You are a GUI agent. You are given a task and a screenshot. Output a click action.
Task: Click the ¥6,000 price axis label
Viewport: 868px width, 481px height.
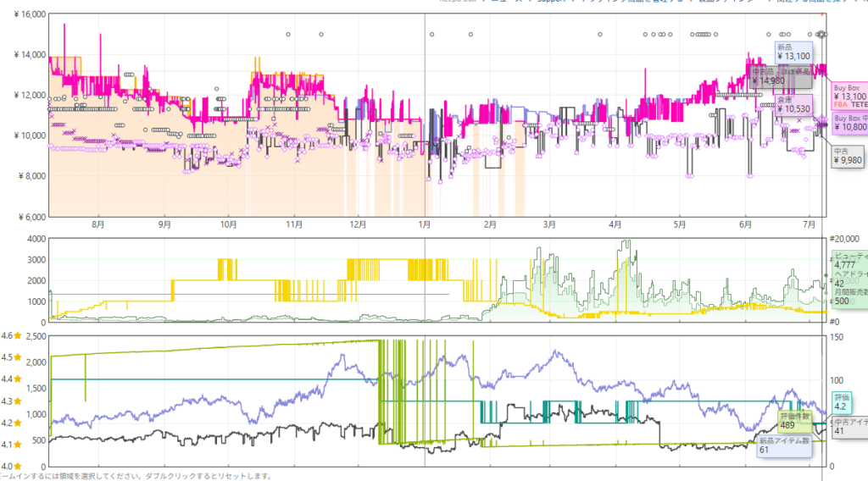click(x=32, y=218)
